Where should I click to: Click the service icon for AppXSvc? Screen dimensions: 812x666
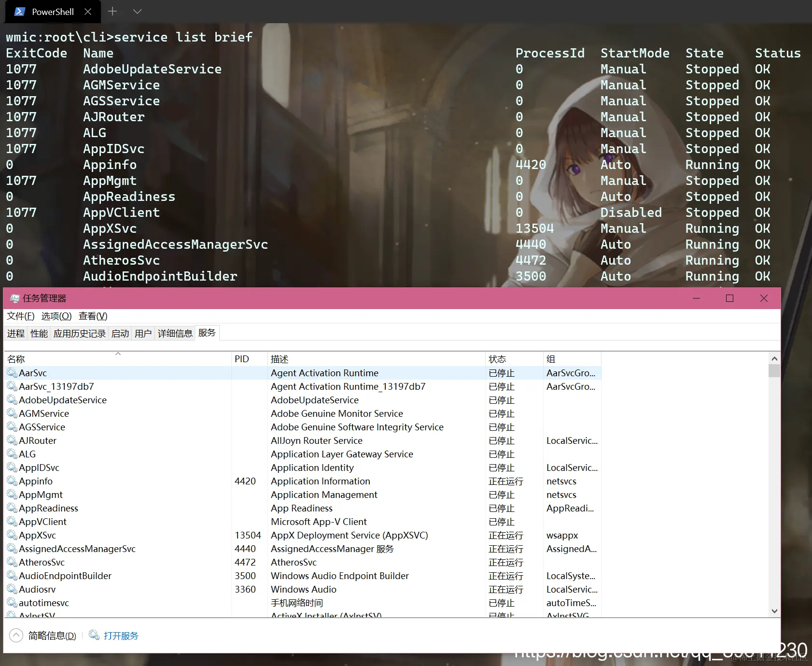pos(12,535)
